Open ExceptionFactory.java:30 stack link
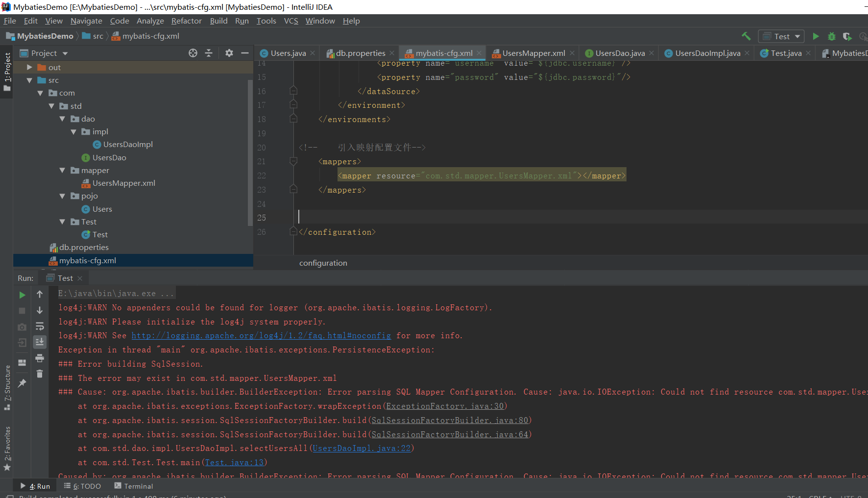868x498 pixels. click(445, 406)
